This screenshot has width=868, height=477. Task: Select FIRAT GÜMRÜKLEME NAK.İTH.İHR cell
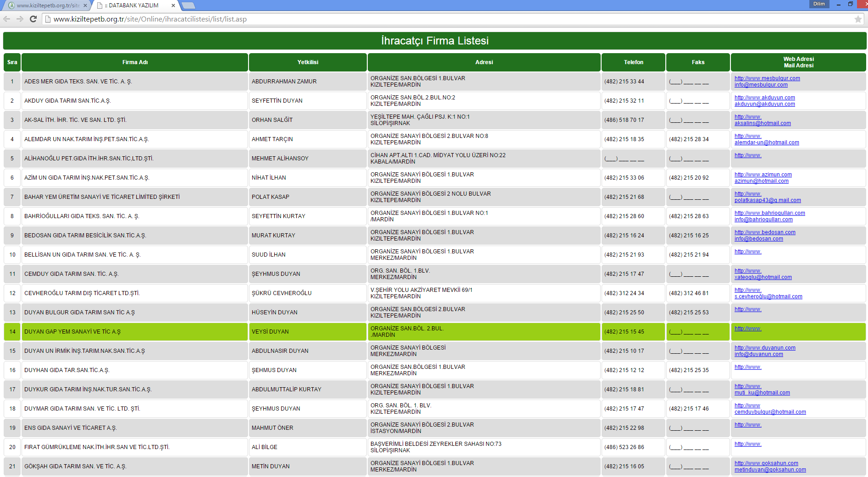tap(135, 447)
